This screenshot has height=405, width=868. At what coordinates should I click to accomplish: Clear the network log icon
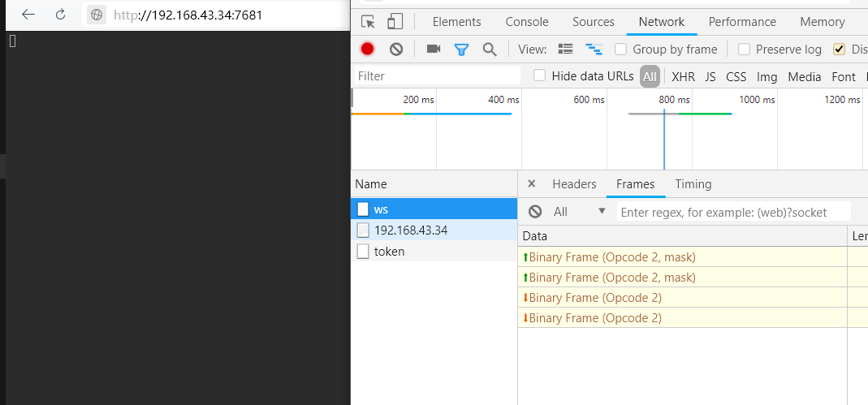pos(395,50)
